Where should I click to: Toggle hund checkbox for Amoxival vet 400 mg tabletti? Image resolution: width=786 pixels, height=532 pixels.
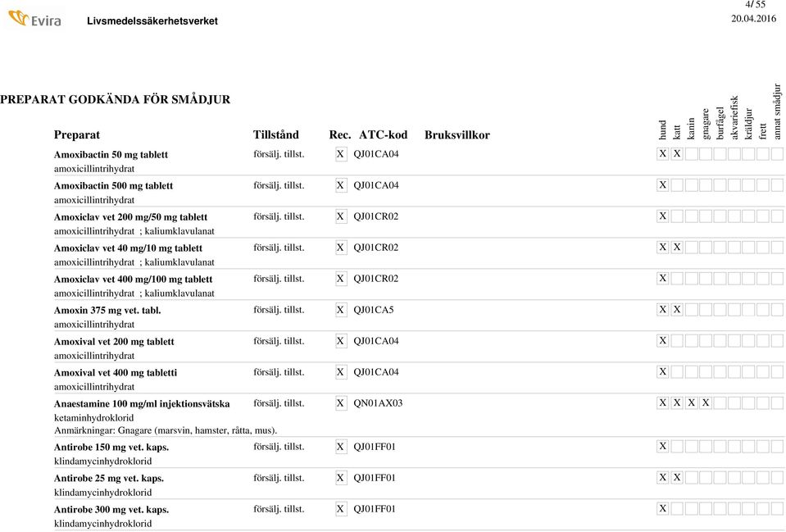coord(663,371)
